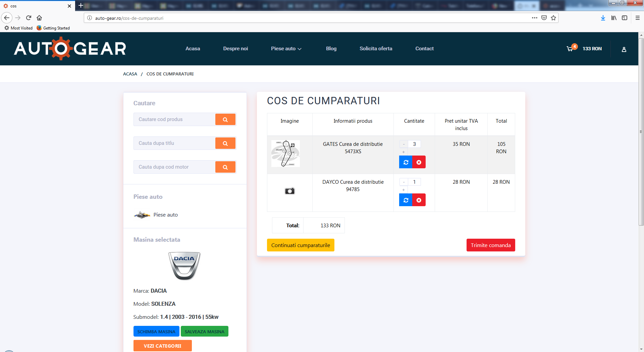The image size is (644, 352).
Task: Refresh quantity for DAYCO Curea de distributie
Action: pos(406,200)
